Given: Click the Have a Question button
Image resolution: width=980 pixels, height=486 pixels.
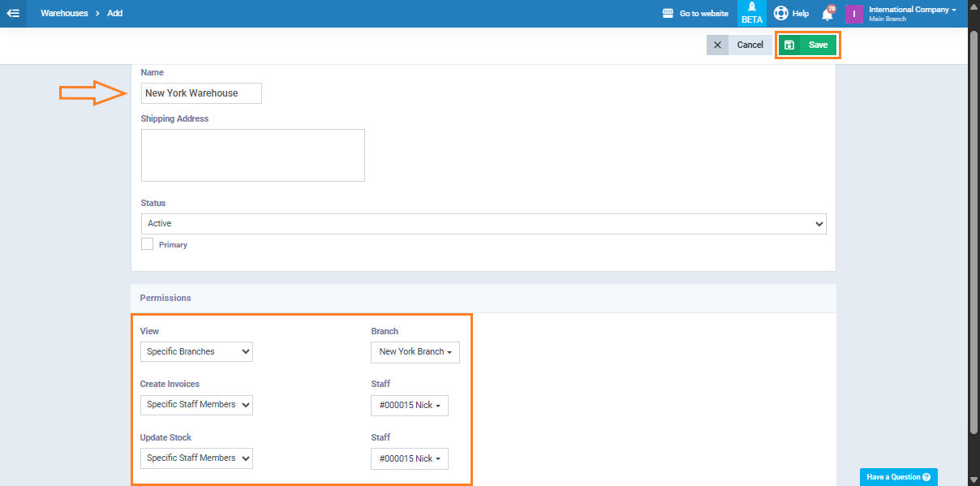Looking at the screenshot, I should [x=898, y=477].
